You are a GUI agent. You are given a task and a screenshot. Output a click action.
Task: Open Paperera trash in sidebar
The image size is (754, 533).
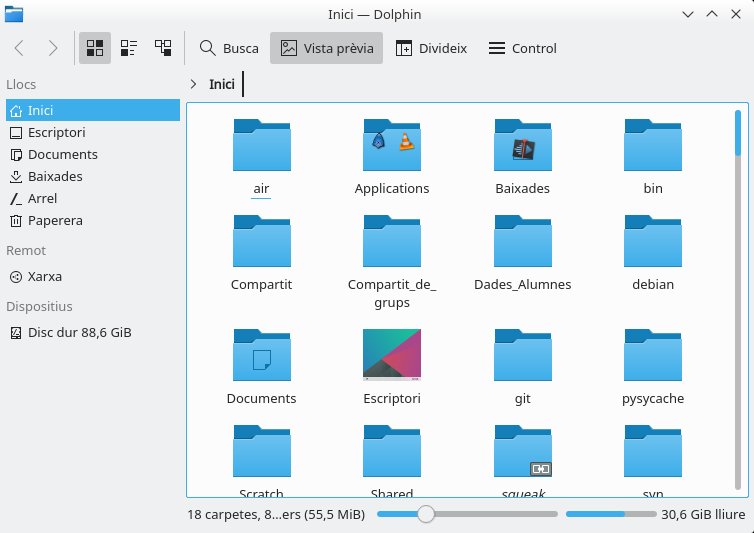tap(55, 220)
